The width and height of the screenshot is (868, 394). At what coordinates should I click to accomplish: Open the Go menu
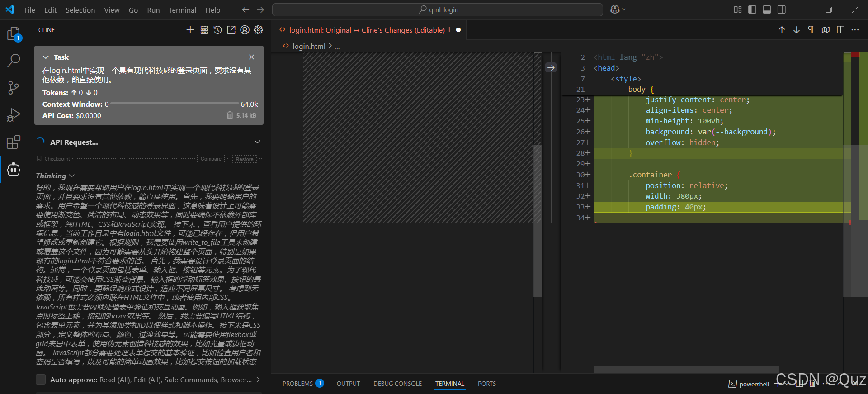coord(133,10)
